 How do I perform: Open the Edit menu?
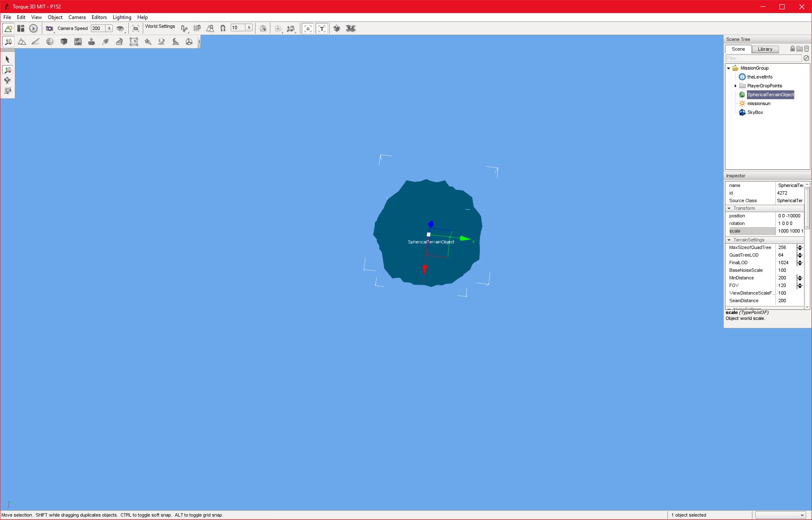point(21,17)
